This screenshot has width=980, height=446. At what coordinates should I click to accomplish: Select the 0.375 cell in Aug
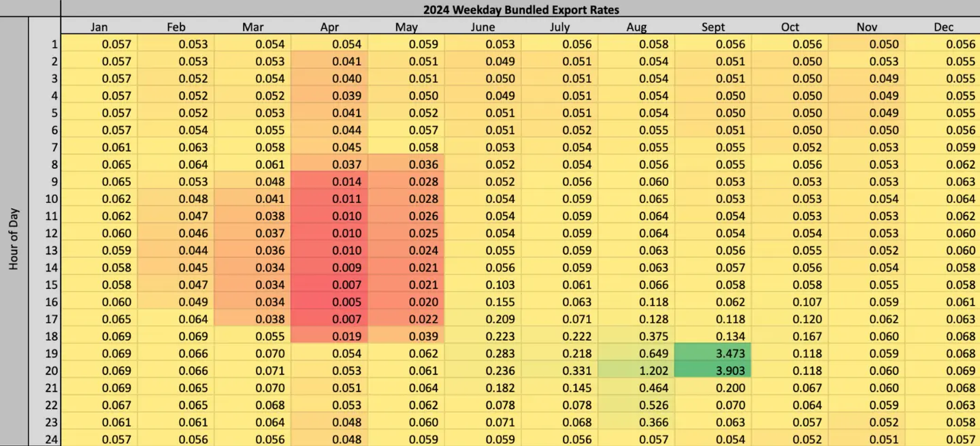(636, 336)
